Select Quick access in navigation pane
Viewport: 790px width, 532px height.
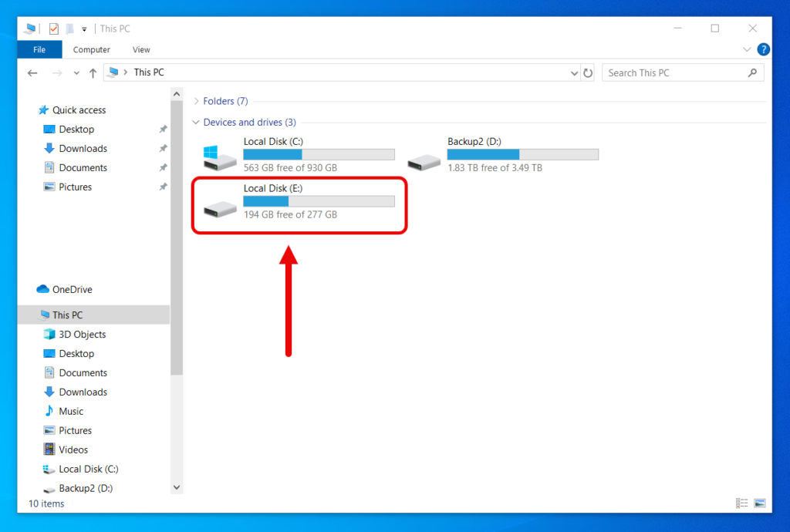79,109
